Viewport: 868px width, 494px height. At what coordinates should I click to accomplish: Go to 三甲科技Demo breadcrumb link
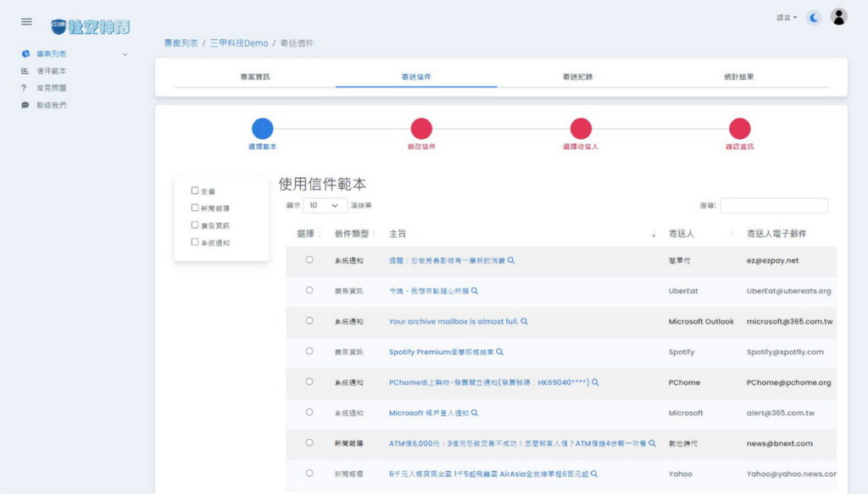(239, 43)
